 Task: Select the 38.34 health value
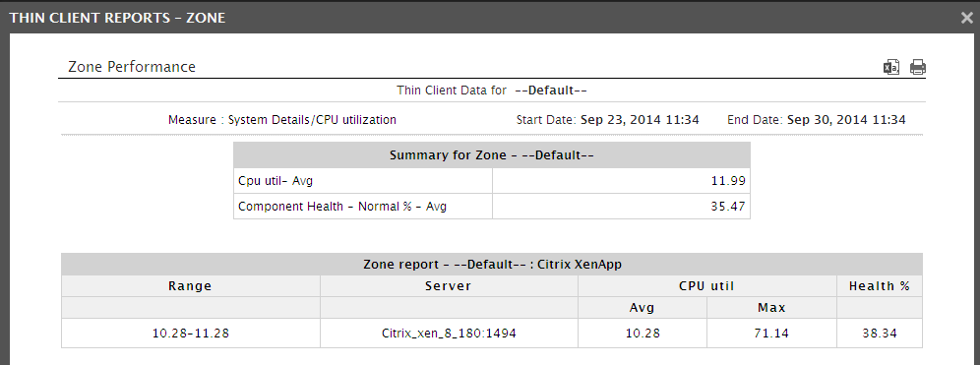pos(880,334)
